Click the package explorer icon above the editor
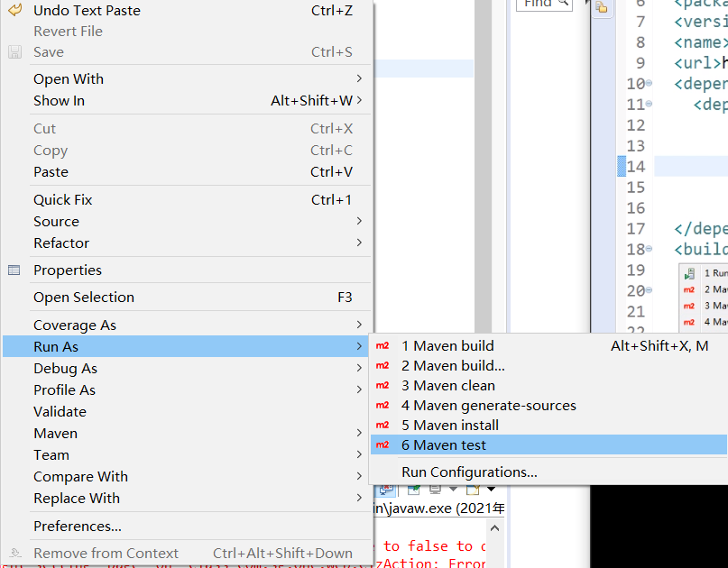 pos(602,7)
